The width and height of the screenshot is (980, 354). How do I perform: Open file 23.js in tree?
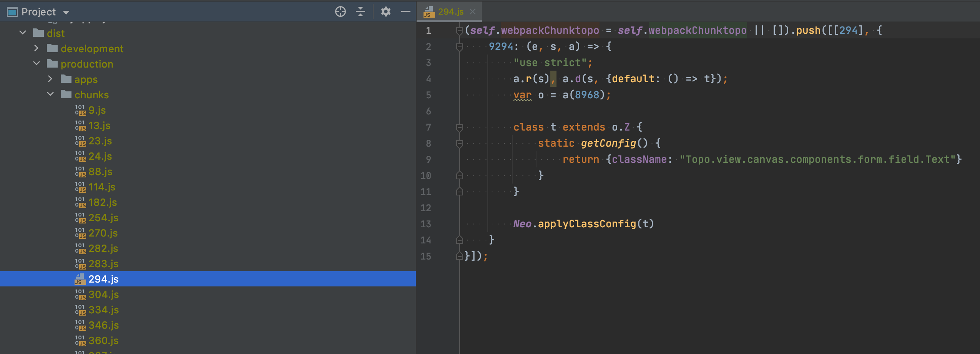tap(100, 141)
